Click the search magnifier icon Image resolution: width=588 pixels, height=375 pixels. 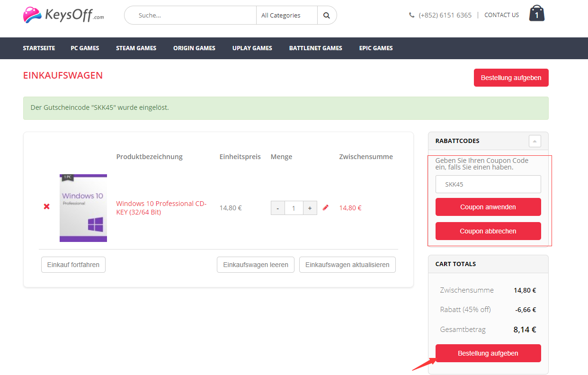coord(327,15)
